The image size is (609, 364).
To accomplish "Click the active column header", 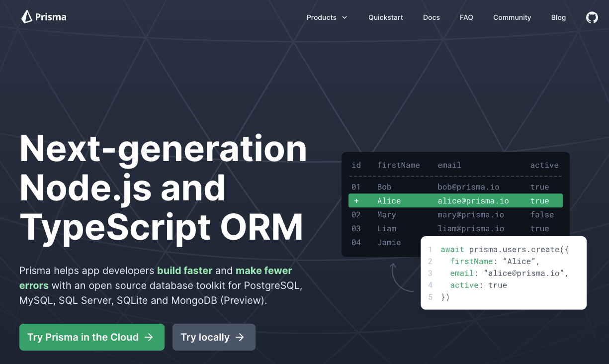I will point(544,165).
